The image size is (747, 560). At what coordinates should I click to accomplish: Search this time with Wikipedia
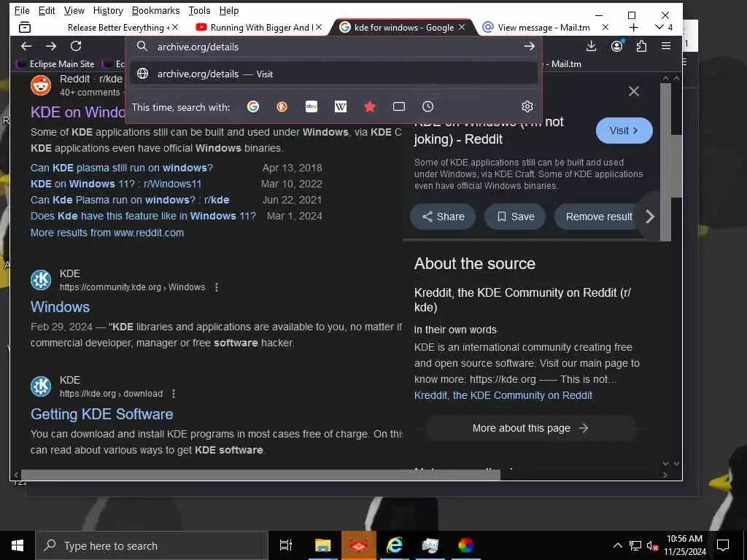[341, 106]
